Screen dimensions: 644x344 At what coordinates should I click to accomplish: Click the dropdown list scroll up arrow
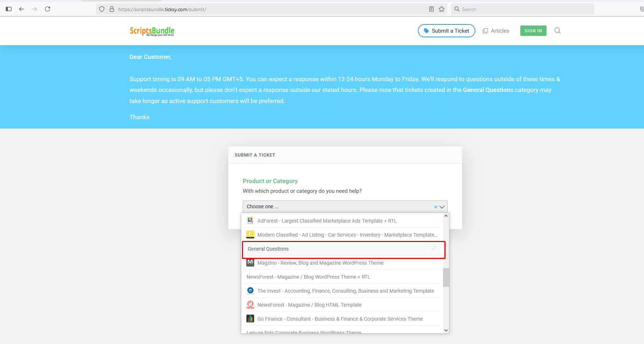[x=446, y=216]
